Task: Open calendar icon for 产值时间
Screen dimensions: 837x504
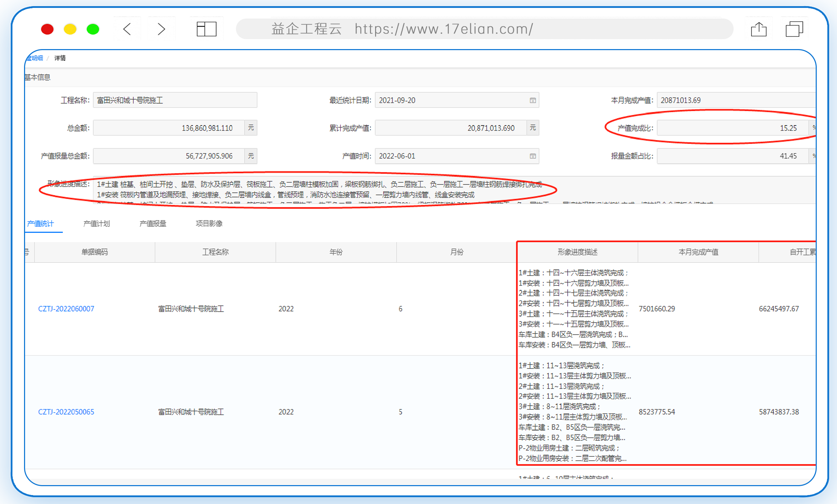Action: (533, 156)
